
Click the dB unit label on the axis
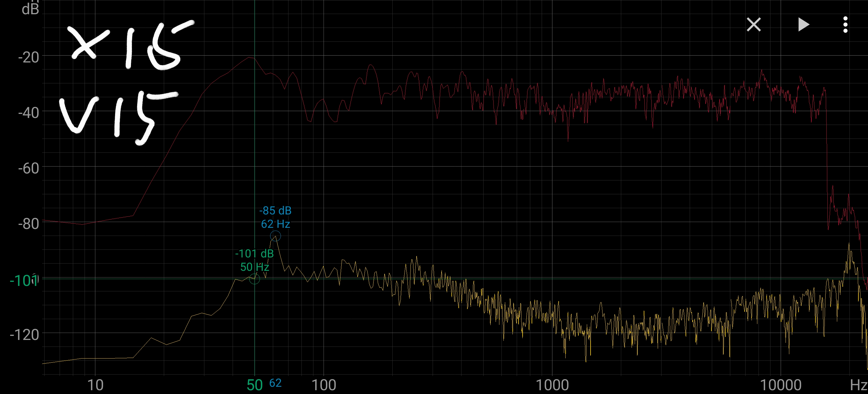coord(30,9)
